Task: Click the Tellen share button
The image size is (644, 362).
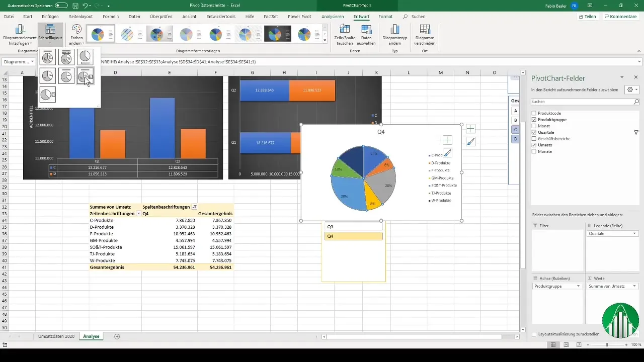Action: tap(587, 17)
